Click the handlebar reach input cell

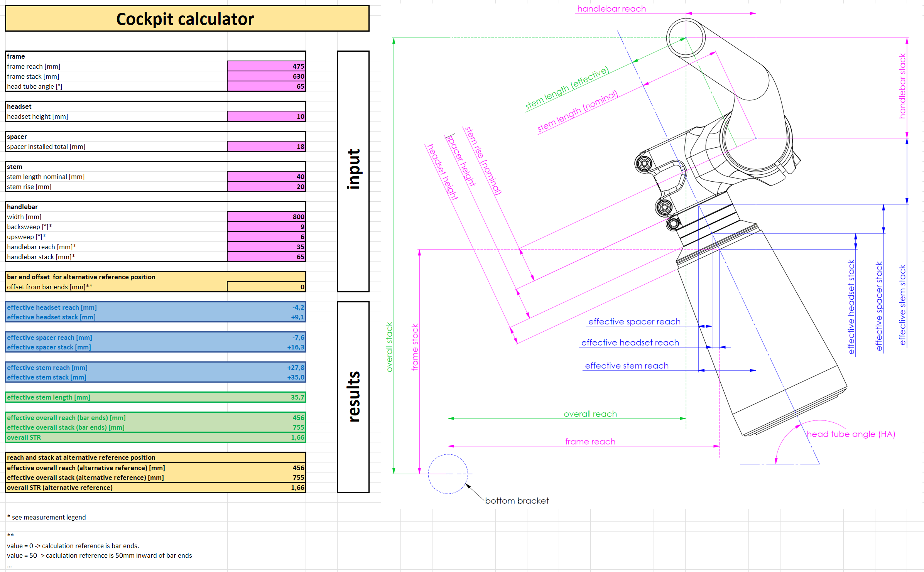tap(266, 247)
